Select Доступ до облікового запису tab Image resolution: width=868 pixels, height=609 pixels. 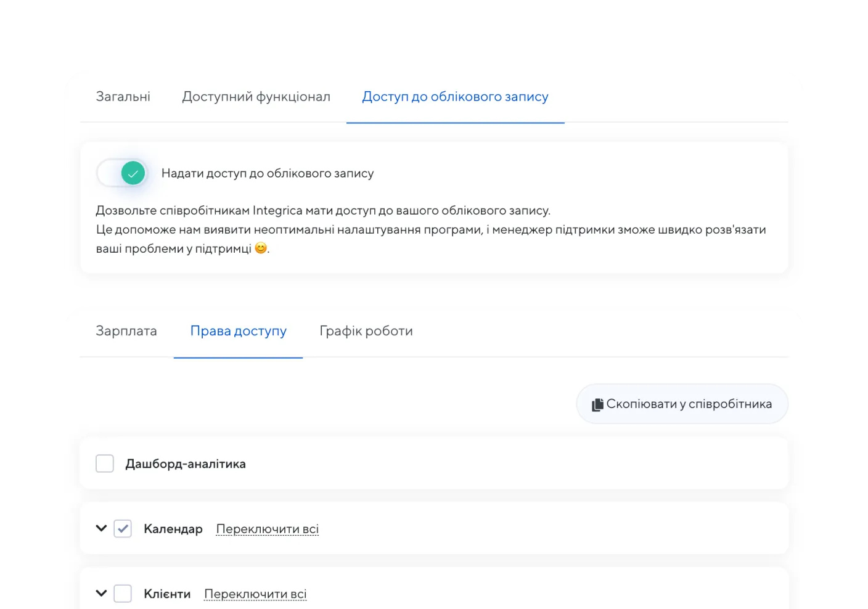(x=455, y=97)
